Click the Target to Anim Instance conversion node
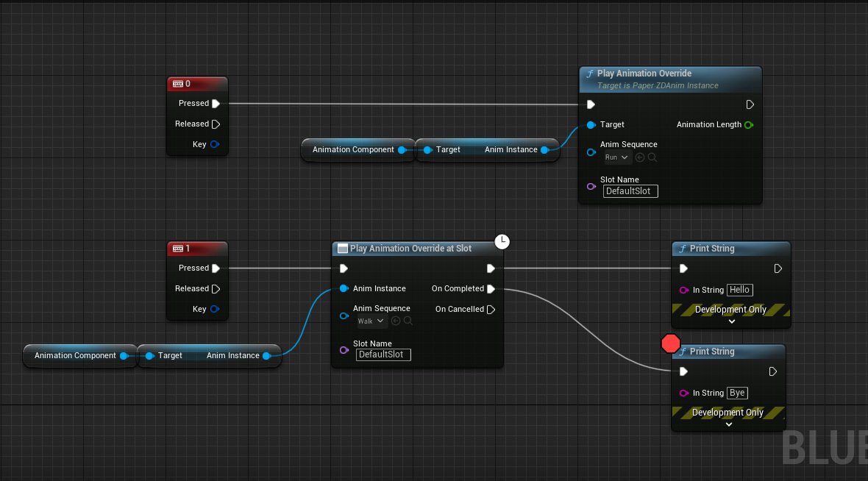 [487, 149]
